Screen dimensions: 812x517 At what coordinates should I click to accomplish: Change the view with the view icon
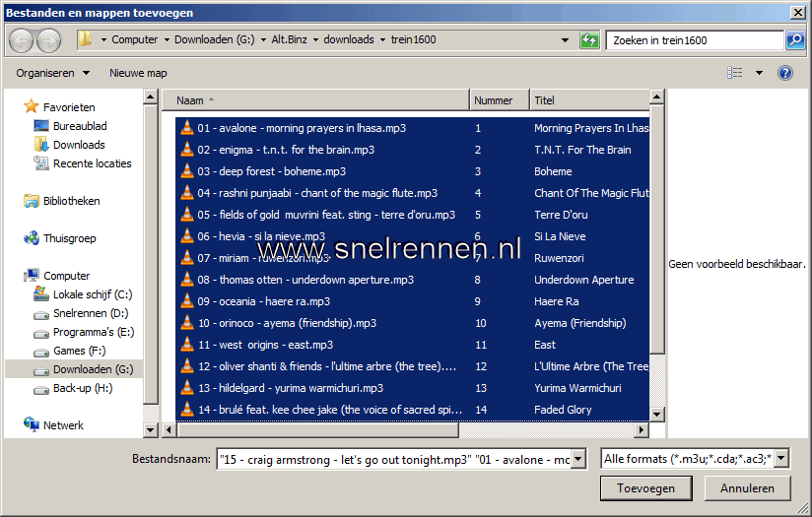click(735, 73)
